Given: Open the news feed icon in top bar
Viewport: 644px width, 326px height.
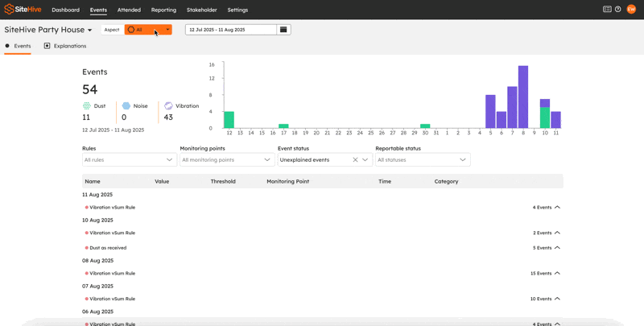Looking at the screenshot, I should (607, 9).
